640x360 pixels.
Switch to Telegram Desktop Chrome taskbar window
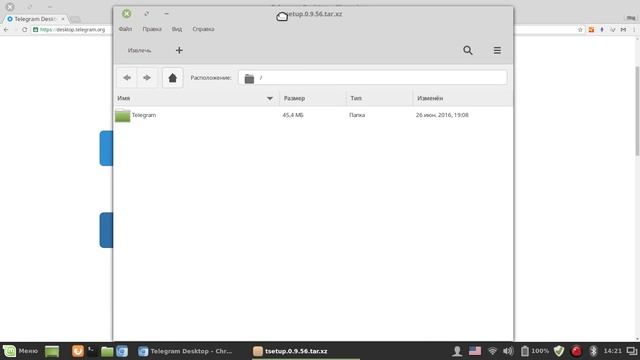tap(186, 351)
